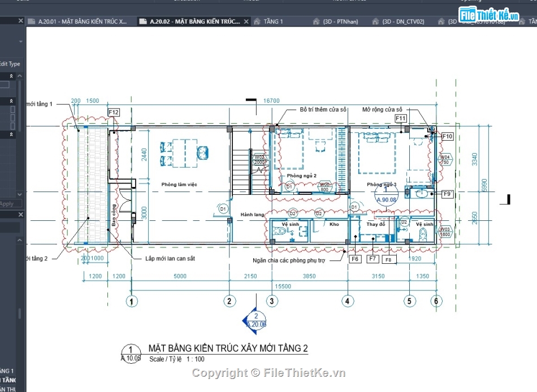Click the section marker head A.20.08 below the plan
Image resolution: width=537 pixels, height=392 pixels.
click(x=255, y=320)
